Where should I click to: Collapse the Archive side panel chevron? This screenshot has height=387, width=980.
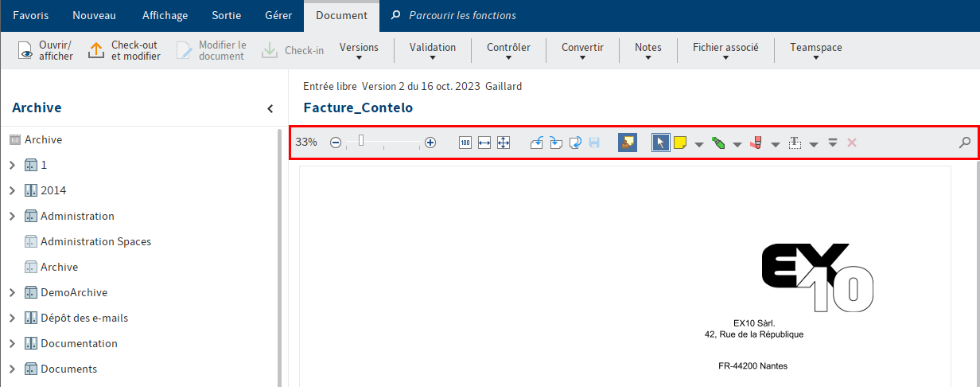[x=270, y=108]
